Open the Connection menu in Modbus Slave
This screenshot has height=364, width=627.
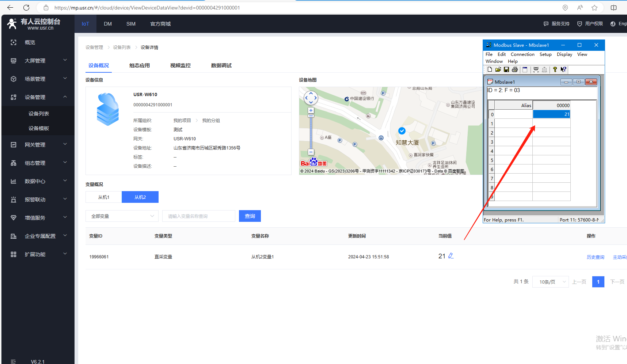point(522,54)
